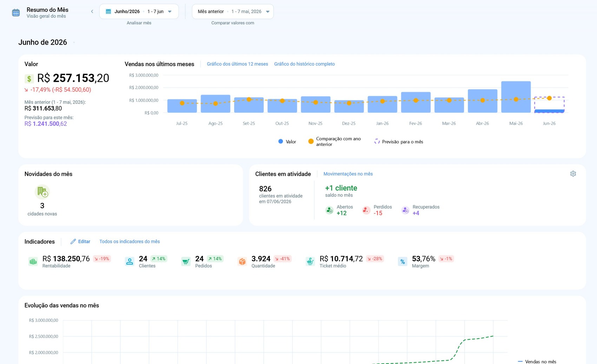Image resolution: width=597 pixels, height=364 pixels.
Task: Click the 826 active clients count
Action: coord(265,189)
